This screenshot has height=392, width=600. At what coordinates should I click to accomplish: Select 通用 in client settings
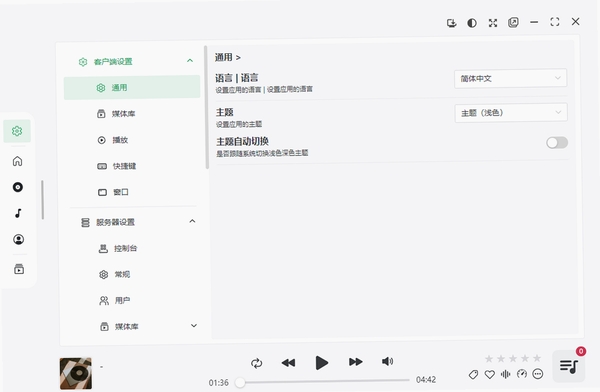(132, 88)
